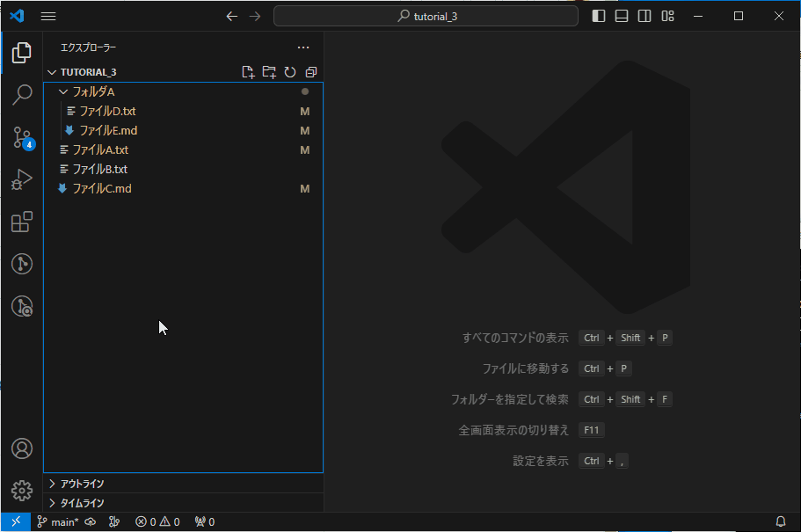Toggle the secondary side bar
Screen dimensions: 801x532
click(x=644, y=17)
